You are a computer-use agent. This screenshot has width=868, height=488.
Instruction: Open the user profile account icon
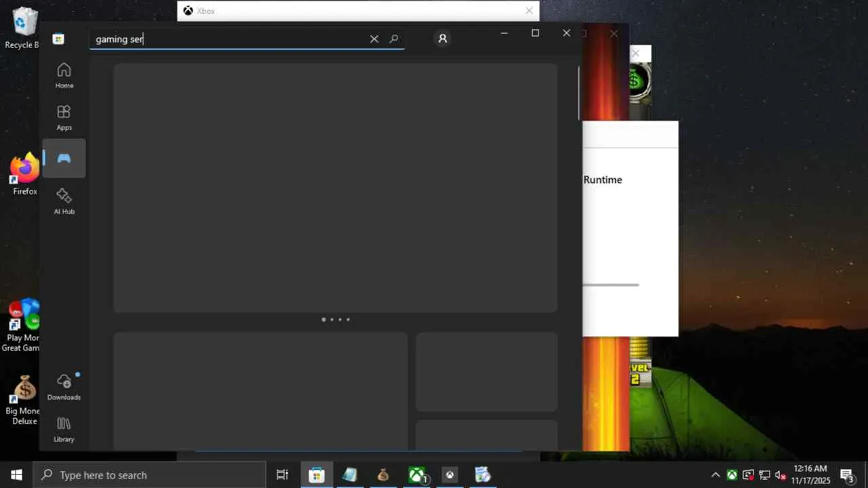pos(443,39)
